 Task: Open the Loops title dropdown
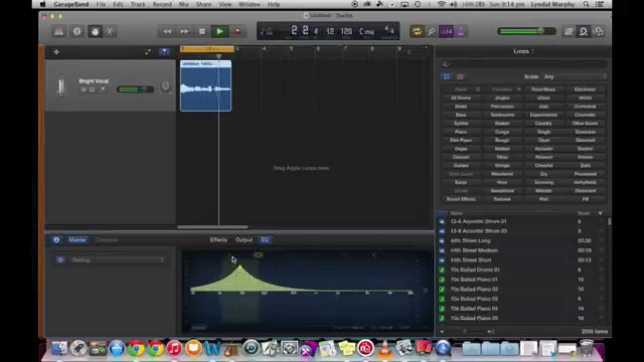tap(523, 51)
